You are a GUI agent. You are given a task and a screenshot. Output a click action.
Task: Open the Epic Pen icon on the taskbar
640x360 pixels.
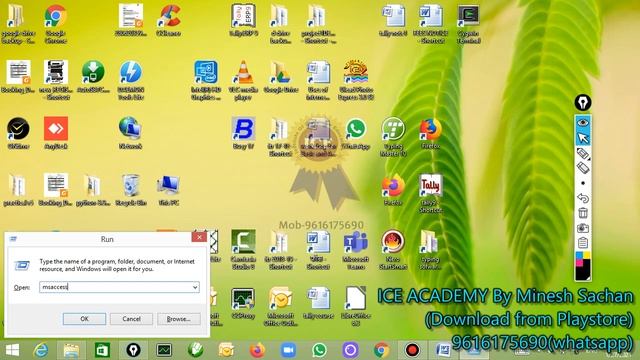click(x=133, y=350)
